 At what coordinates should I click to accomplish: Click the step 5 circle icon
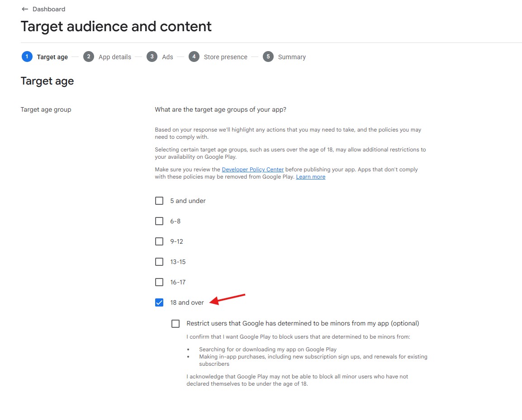coord(268,57)
